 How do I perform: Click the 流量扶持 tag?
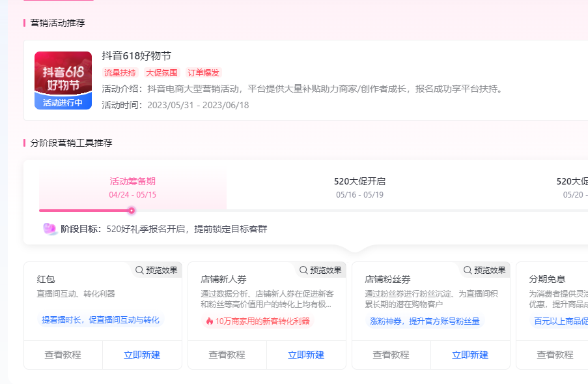pos(120,72)
